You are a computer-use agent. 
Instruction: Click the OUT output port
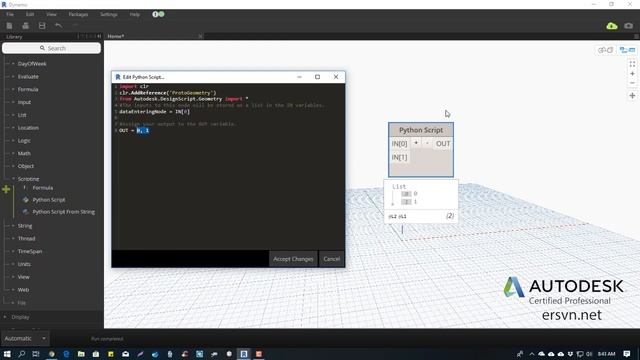coord(443,144)
